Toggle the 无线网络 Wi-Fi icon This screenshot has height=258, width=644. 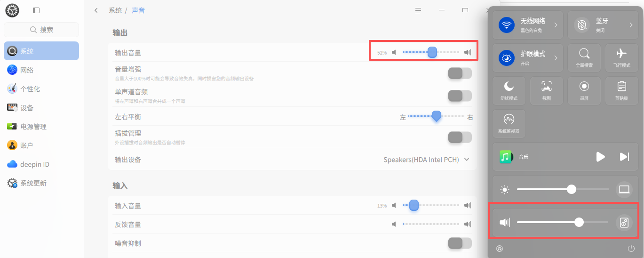click(x=507, y=25)
